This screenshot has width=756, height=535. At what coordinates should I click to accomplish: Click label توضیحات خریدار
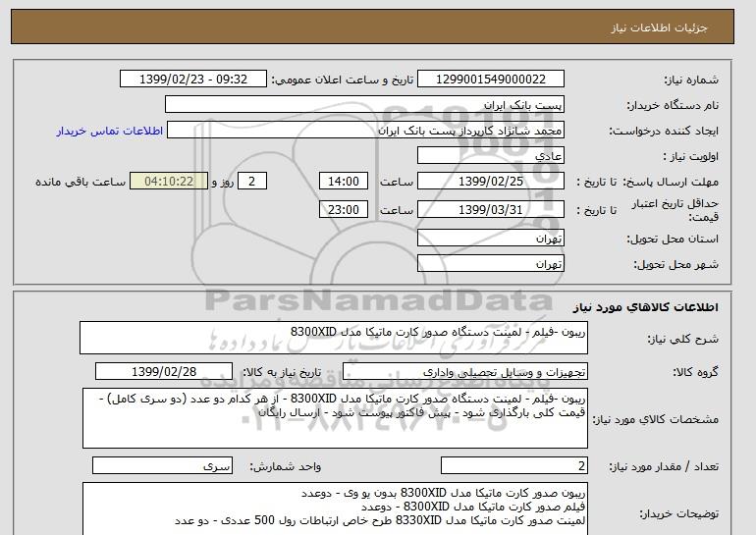(679, 513)
